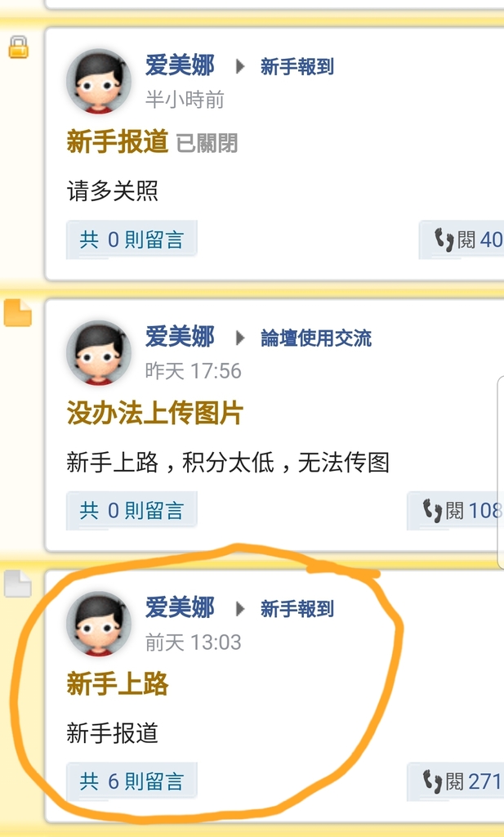Click username 爱美娜 posted 昨天 17:56

[180, 337]
